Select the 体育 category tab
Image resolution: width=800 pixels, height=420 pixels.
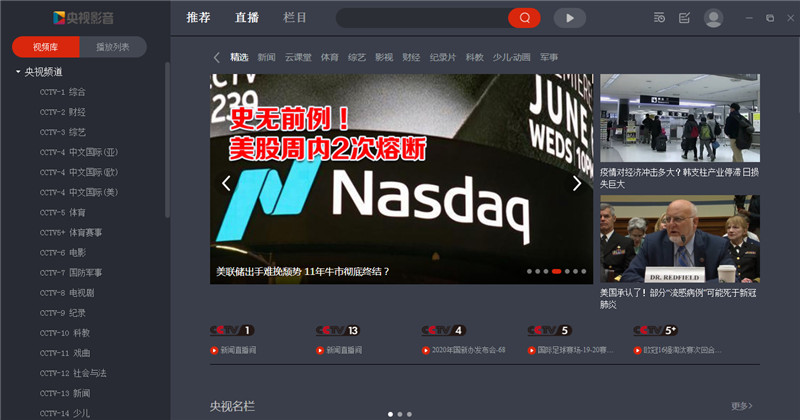[330, 57]
